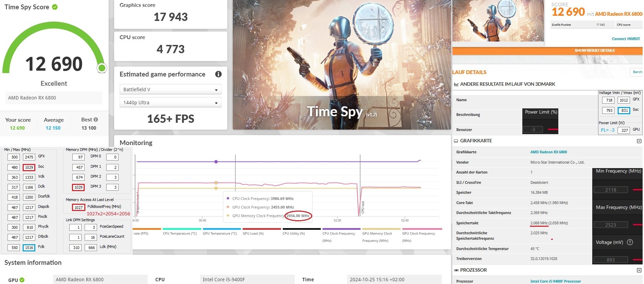
Task: Click the Speichertakt value 2.068 MHz
Action: click(x=539, y=223)
